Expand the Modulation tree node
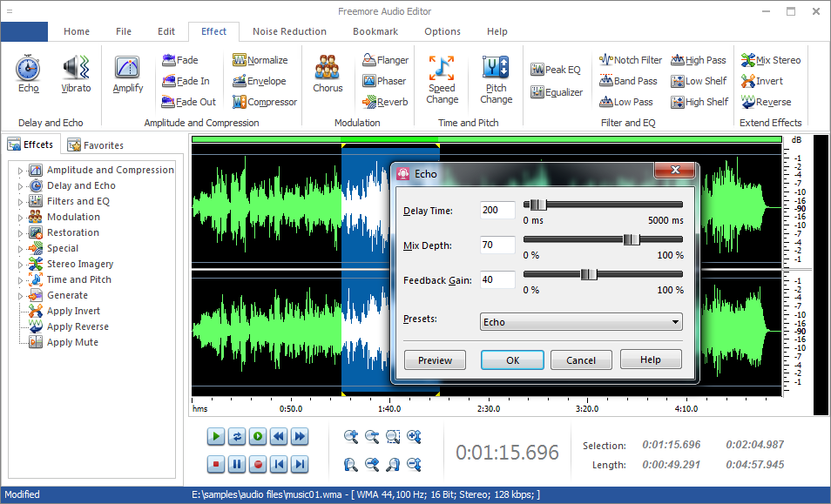 [20, 218]
